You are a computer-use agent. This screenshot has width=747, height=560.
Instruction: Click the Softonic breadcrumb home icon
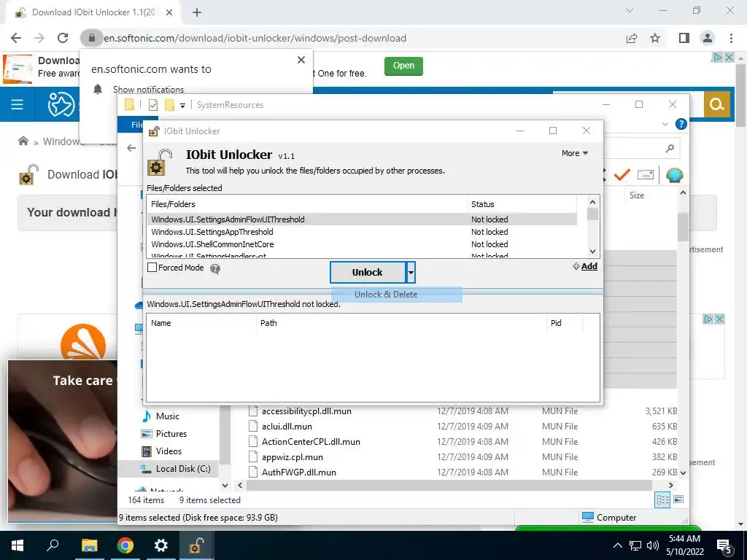click(x=23, y=141)
